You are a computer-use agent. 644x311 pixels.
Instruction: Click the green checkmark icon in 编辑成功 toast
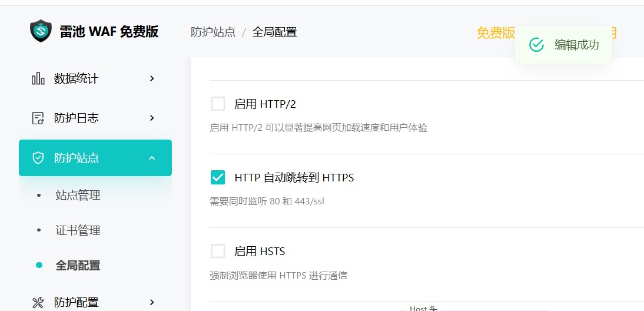[536, 45]
